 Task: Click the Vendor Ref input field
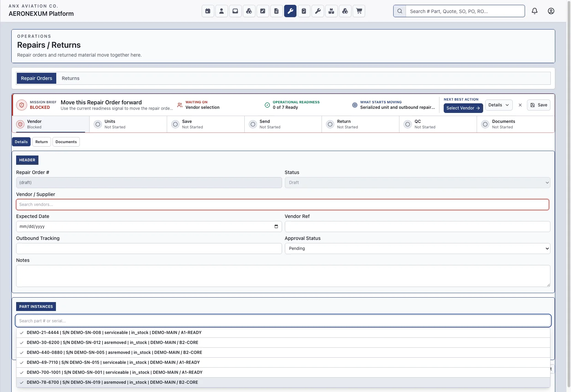click(418, 227)
